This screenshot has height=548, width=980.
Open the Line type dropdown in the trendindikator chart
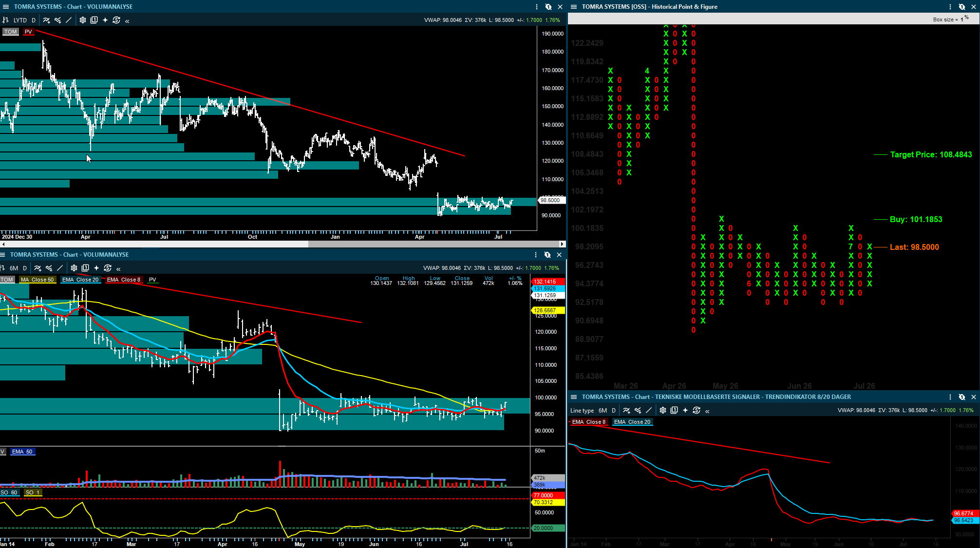tap(582, 411)
